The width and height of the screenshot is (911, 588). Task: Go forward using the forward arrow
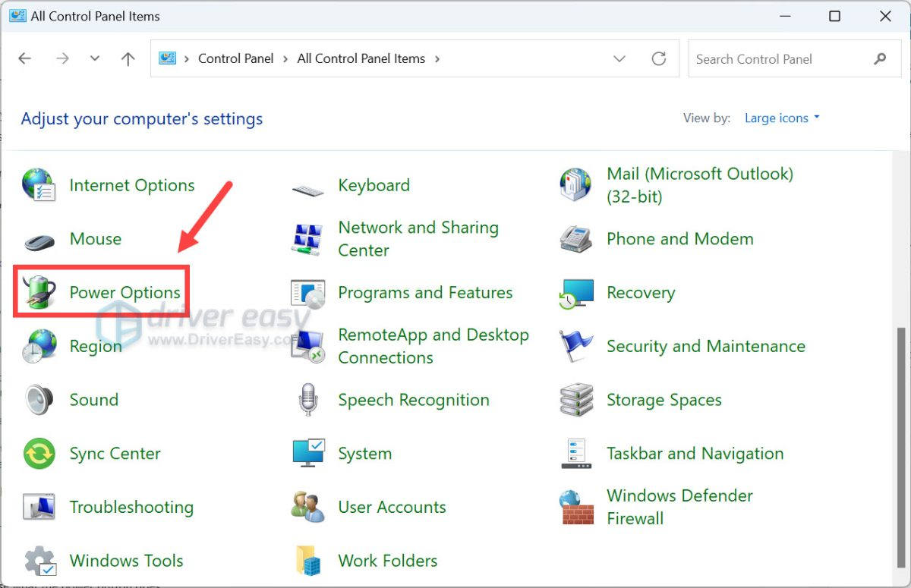62,58
